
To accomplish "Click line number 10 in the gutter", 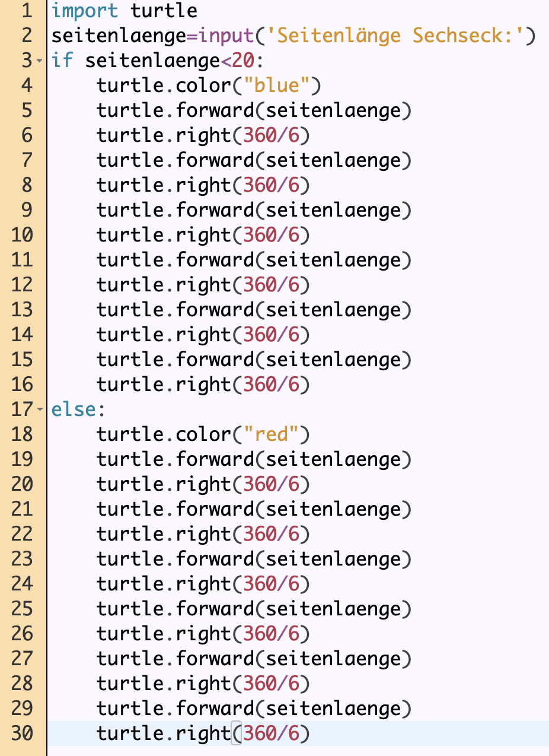I will coord(22,235).
